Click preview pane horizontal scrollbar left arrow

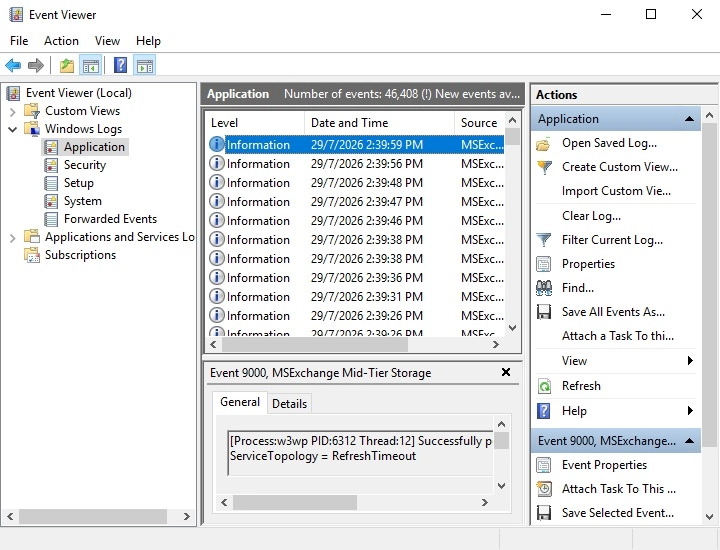pyautogui.click(x=224, y=502)
